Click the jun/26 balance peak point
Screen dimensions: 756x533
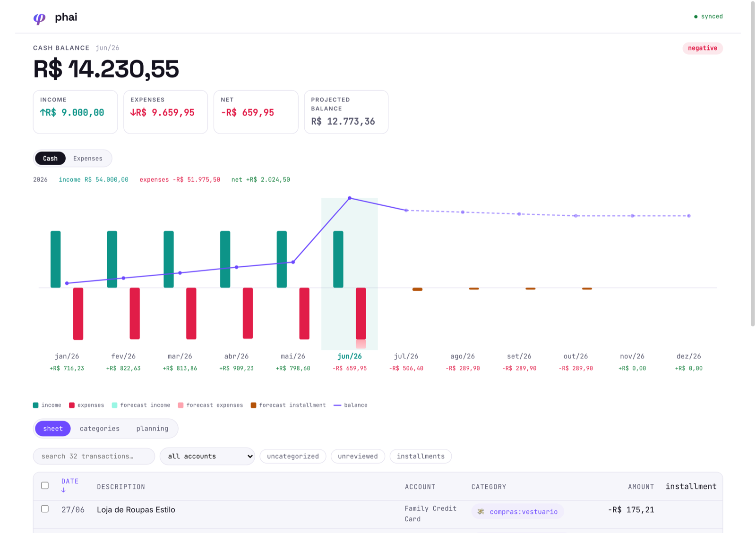[x=350, y=198]
